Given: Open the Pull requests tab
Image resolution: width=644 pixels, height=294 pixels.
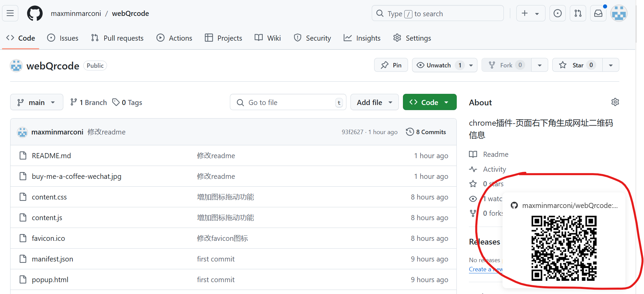Looking at the screenshot, I should coord(117,38).
